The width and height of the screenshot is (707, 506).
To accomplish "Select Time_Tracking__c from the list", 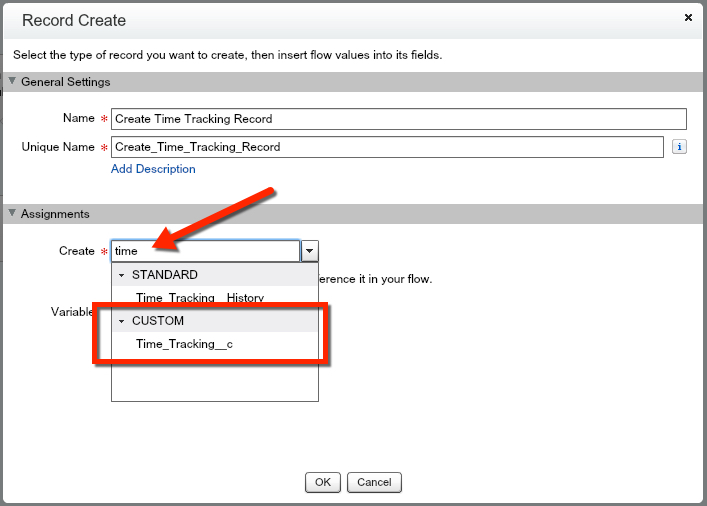I will [x=185, y=344].
